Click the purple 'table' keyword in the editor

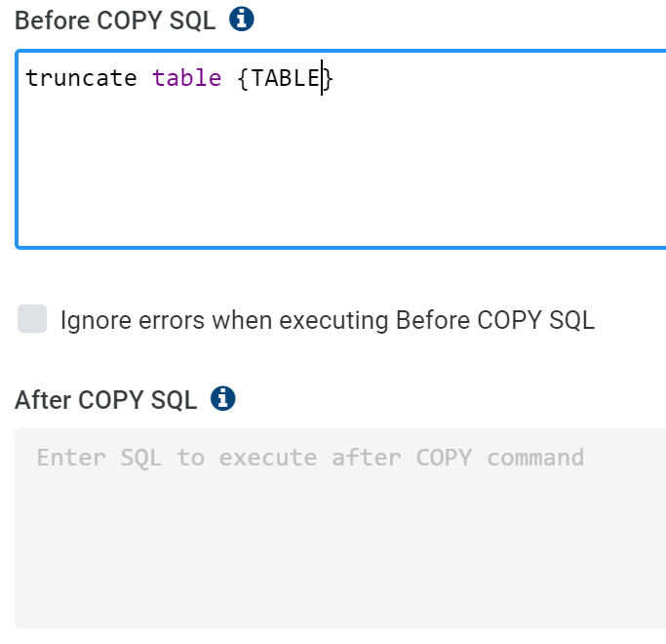pyautogui.click(x=187, y=78)
